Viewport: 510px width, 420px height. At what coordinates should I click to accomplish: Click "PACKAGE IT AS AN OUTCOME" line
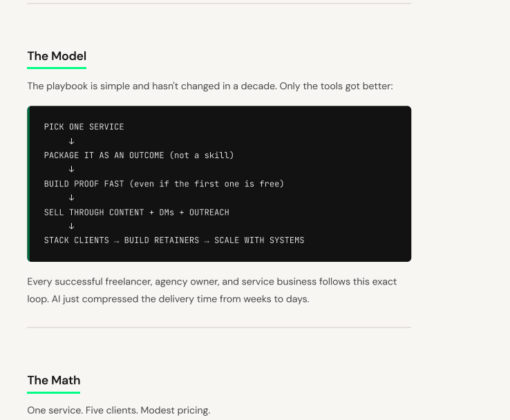(x=139, y=155)
